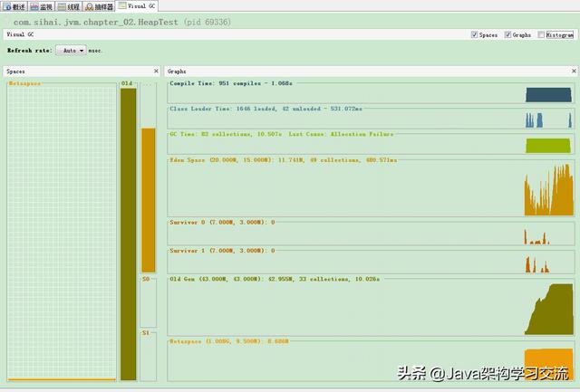Click the 抽样器 tab's magnifier icon
This screenshot has width=580, height=392.
pyautogui.click(x=89, y=6)
